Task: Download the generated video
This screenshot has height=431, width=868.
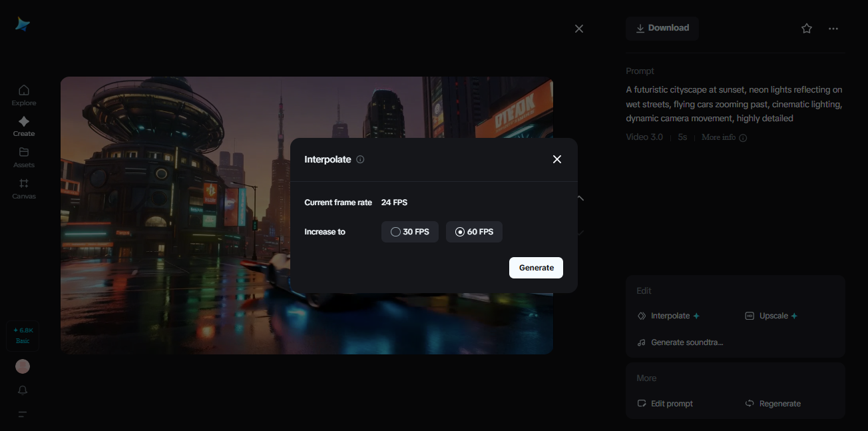Action: coord(662,28)
